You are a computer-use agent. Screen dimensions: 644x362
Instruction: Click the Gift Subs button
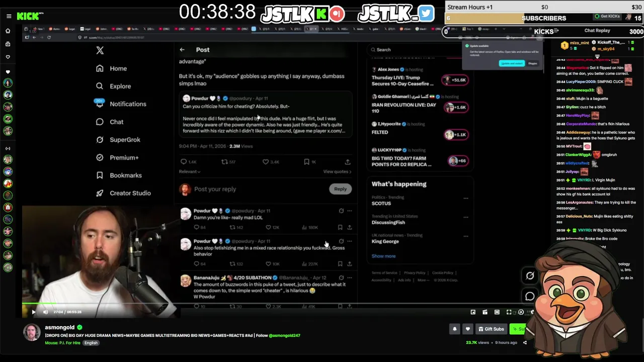(491, 329)
